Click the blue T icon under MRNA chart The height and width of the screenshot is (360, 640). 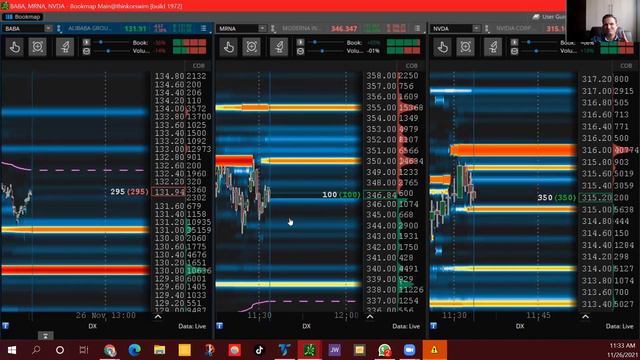220,326
